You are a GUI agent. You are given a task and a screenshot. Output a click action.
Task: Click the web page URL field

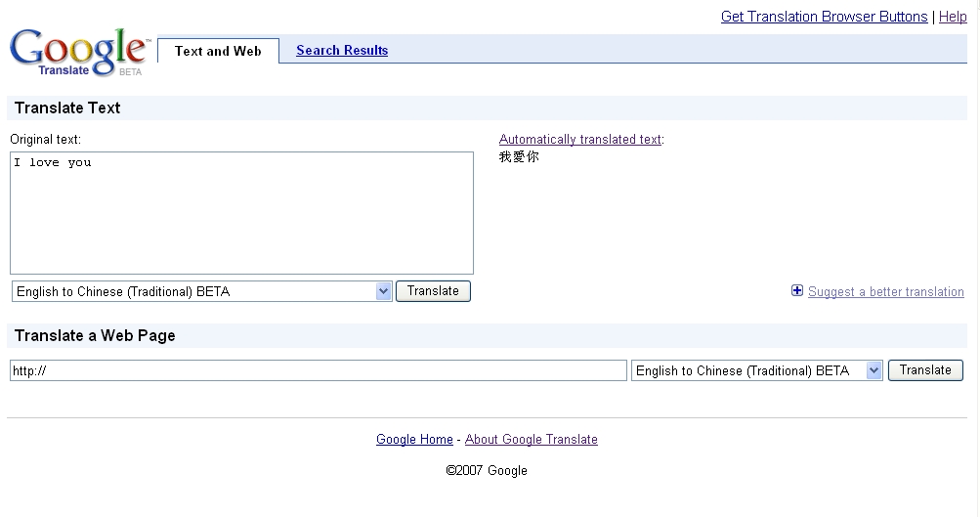point(319,370)
